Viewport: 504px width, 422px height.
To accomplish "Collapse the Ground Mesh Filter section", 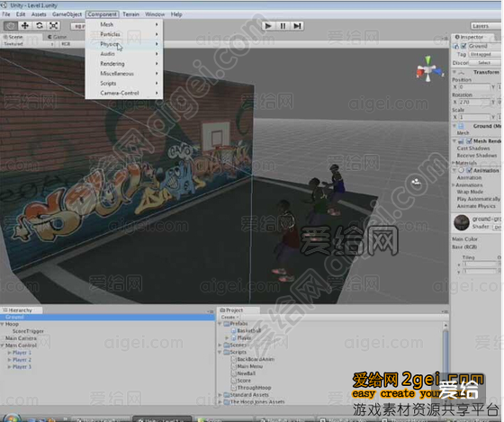I will (454, 126).
